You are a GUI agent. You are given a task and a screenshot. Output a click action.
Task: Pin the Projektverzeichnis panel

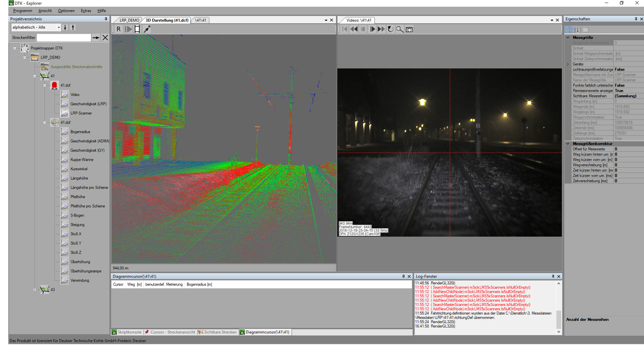click(x=106, y=19)
